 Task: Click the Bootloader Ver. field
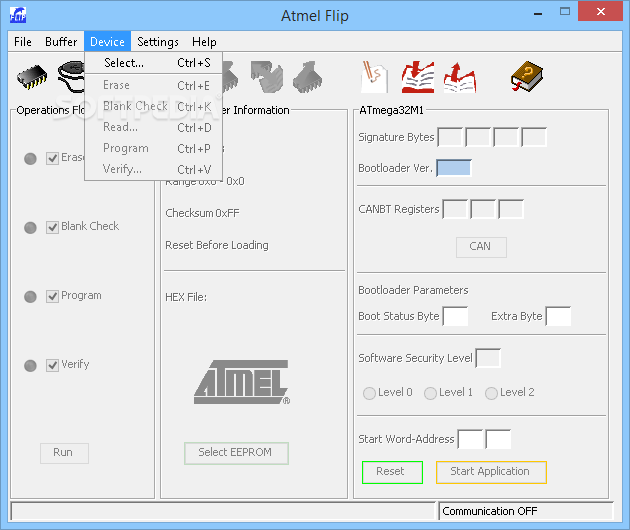point(454,168)
